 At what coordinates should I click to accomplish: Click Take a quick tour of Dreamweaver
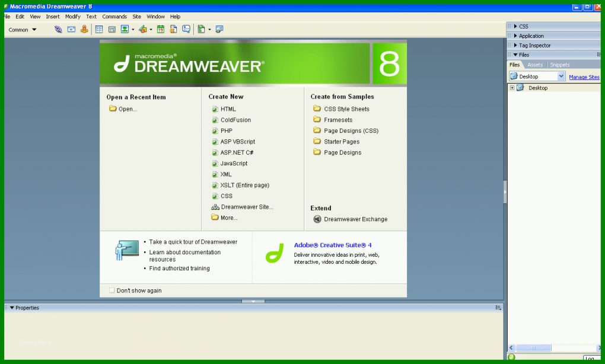point(193,242)
